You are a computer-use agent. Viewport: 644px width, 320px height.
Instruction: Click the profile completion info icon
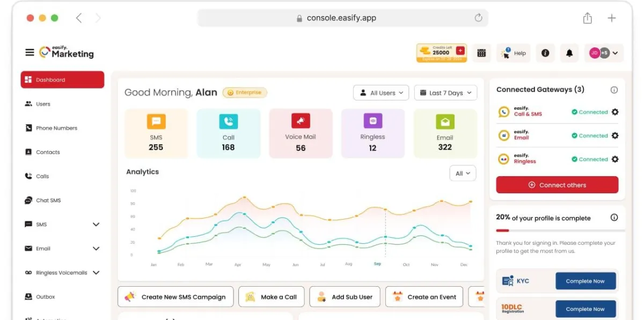(614, 217)
